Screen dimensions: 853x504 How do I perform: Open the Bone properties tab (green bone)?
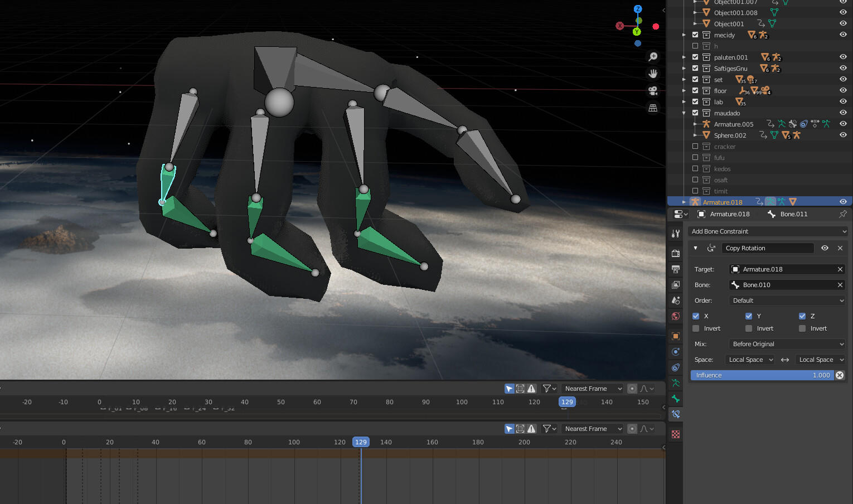coord(676,399)
